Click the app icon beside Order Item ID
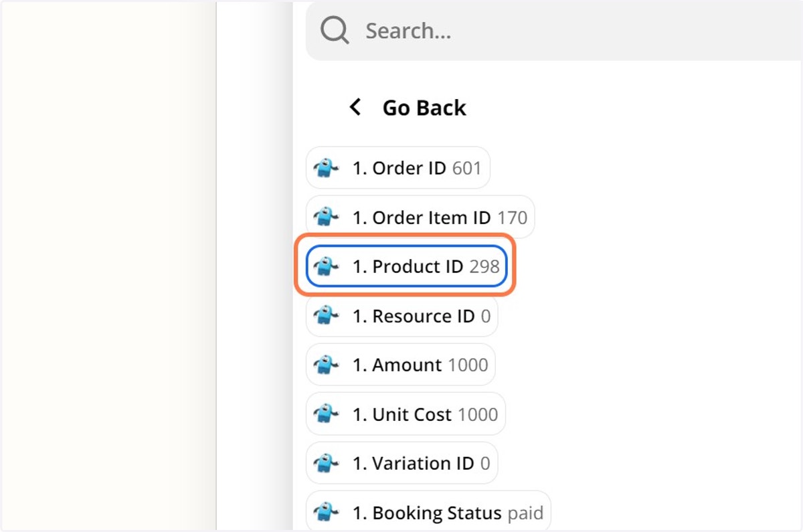This screenshot has width=803, height=532. pos(326,217)
